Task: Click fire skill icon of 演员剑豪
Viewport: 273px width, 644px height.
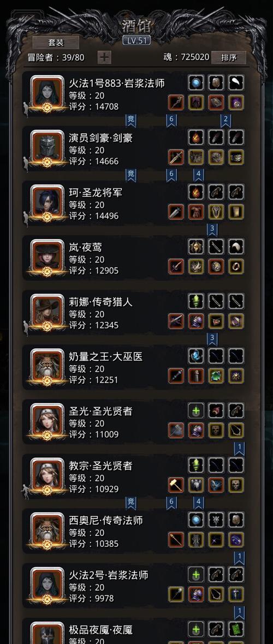Action: tap(196, 137)
